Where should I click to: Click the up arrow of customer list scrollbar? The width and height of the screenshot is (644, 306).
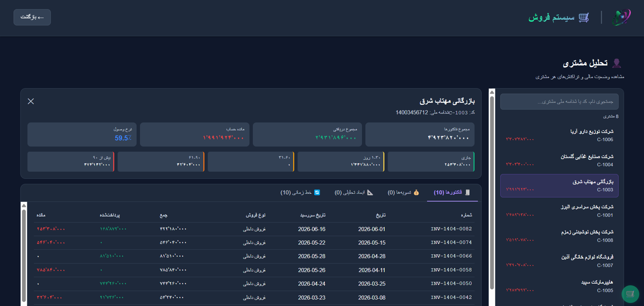click(x=492, y=92)
